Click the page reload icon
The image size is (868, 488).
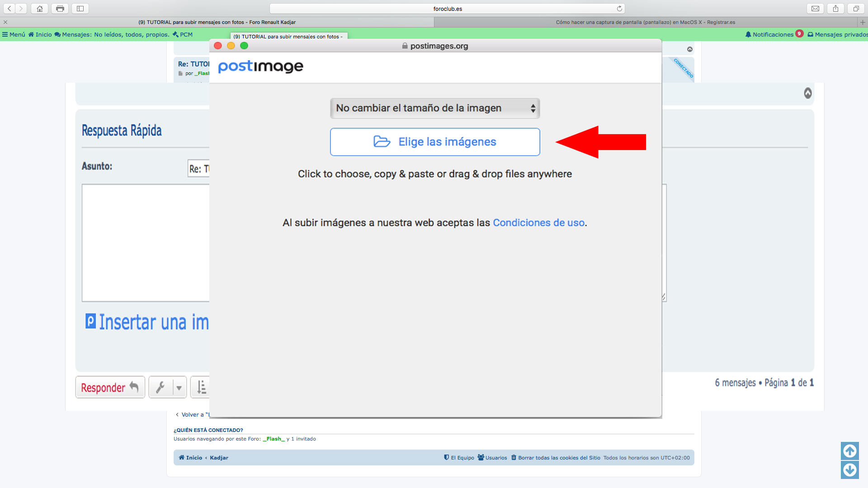619,9
